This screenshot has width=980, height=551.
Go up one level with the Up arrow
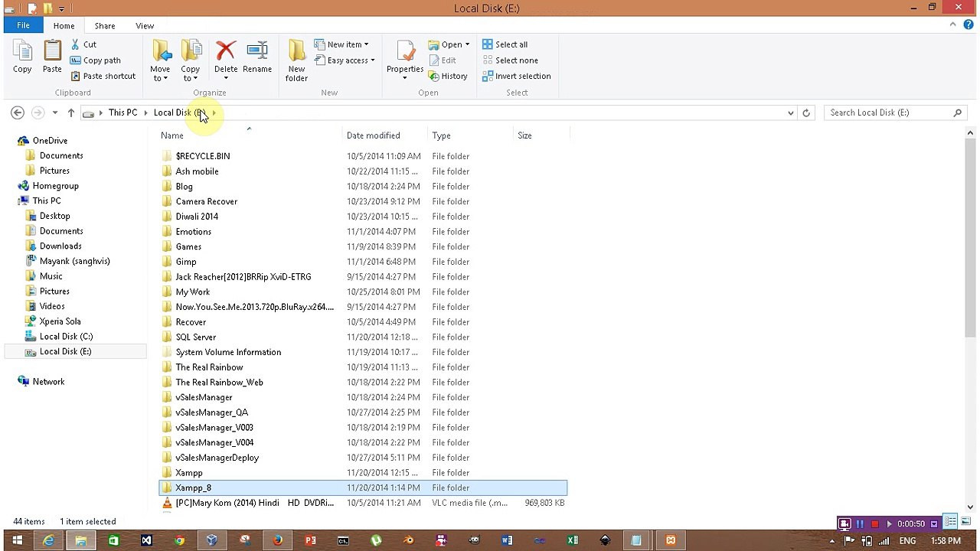pos(70,112)
